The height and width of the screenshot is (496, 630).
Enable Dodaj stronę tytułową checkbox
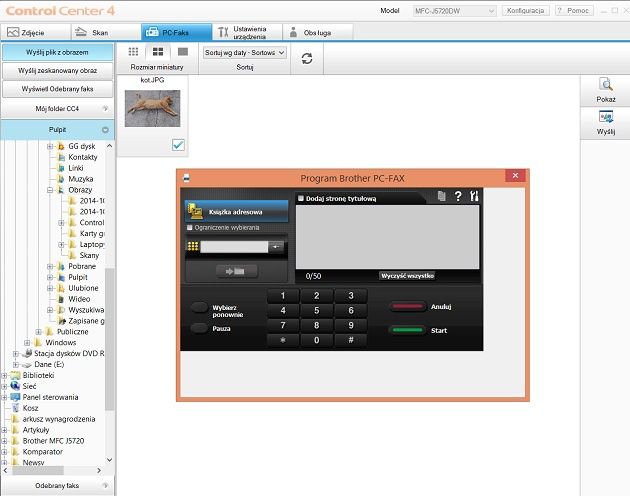pyautogui.click(x=301, y=198)
